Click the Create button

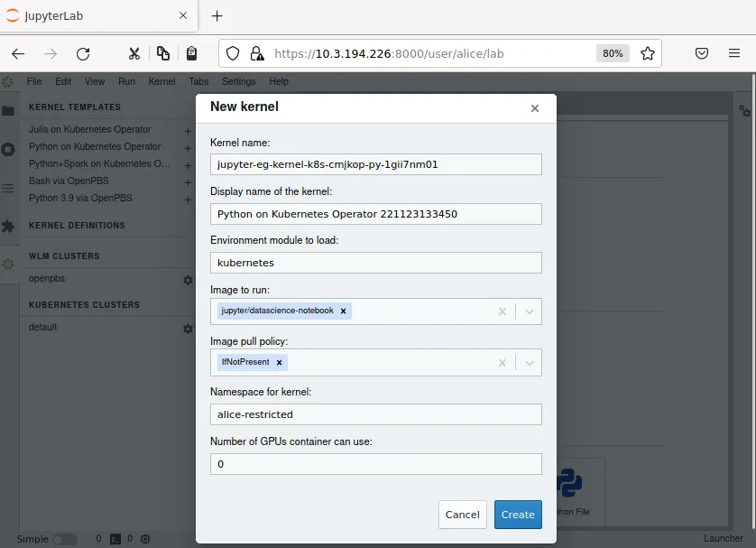[518, 515]
